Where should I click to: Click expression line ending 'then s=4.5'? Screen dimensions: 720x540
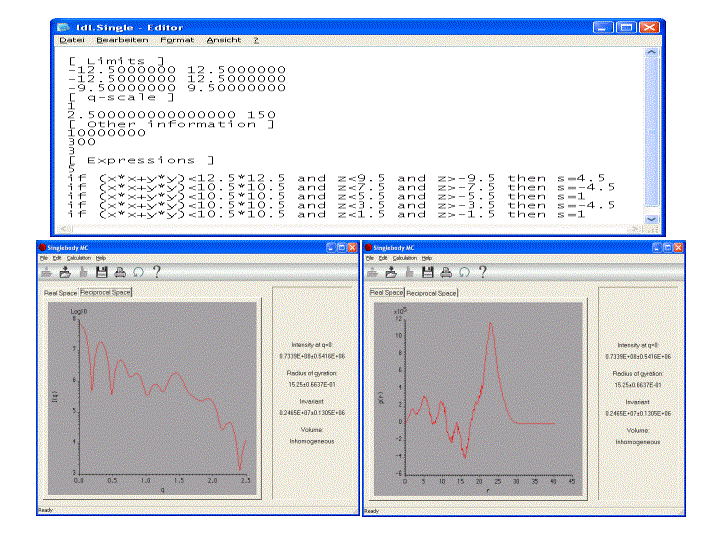pyautogui.click(x=337, y=178)
